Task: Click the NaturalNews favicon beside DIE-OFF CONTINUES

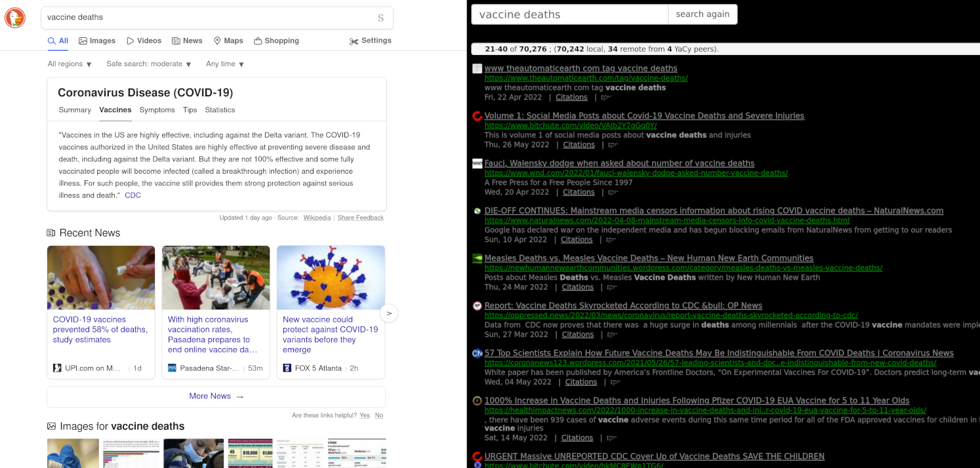Action: click(x=478, y=211)
